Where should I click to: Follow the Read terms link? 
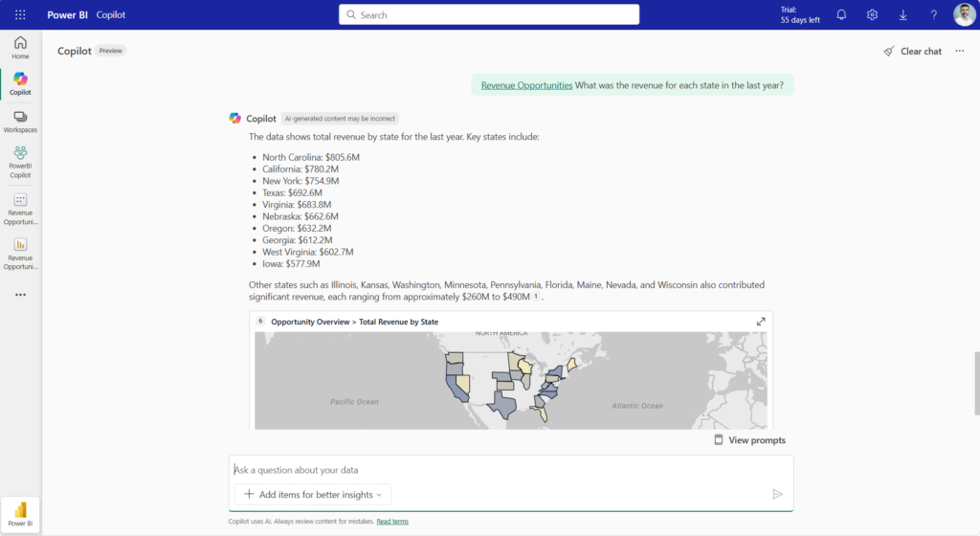click(392, 522)
